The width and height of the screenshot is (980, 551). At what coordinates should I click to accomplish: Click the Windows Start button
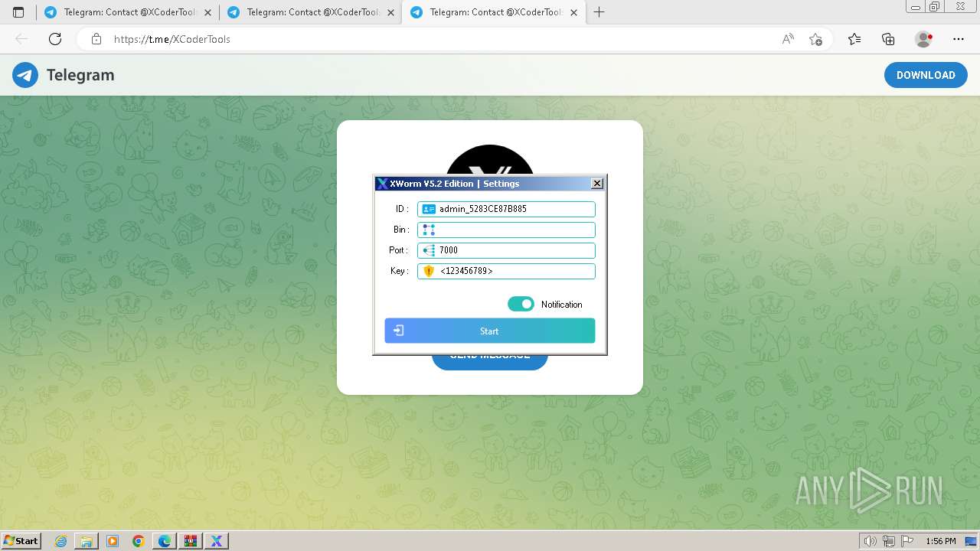[x=21, y=540]
